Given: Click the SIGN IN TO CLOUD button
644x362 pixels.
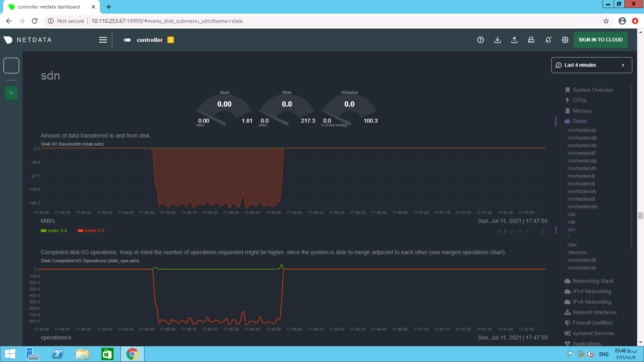Looking at the screenshot, I should pos(600,40).
